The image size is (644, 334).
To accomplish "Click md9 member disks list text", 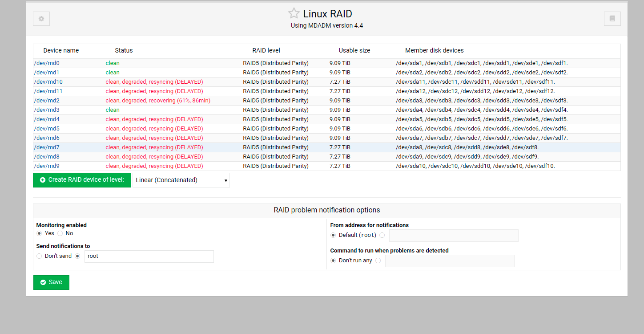I will click(x=475, y=166).
